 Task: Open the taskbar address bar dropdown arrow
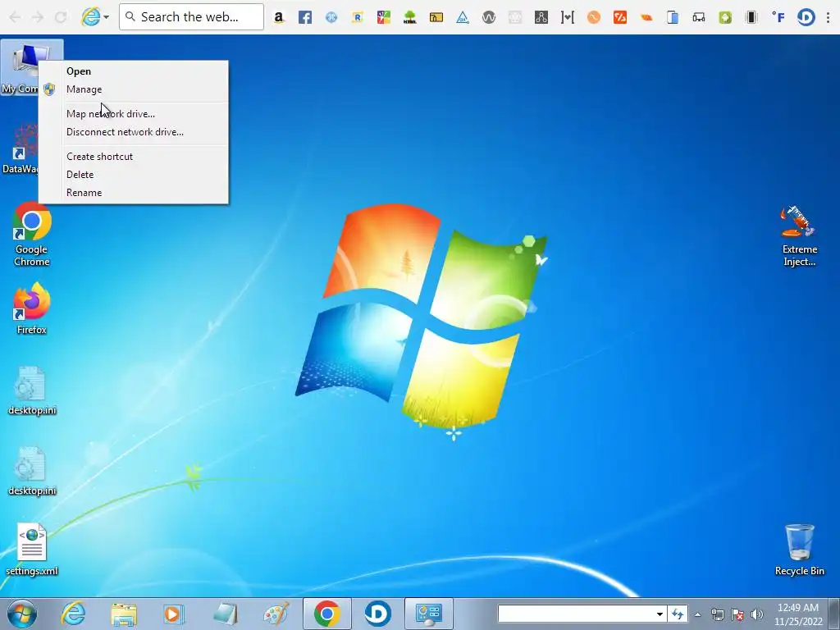[660, 614]
